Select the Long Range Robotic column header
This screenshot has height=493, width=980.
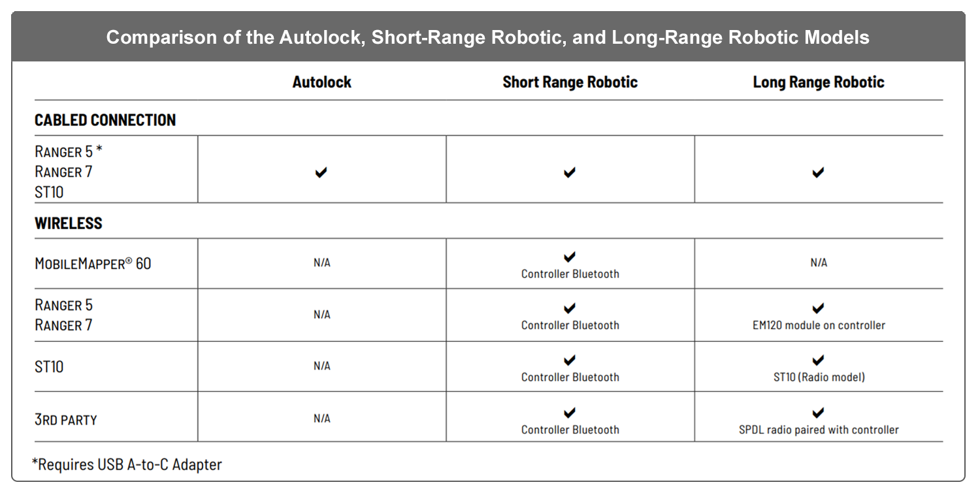point(818,82)
